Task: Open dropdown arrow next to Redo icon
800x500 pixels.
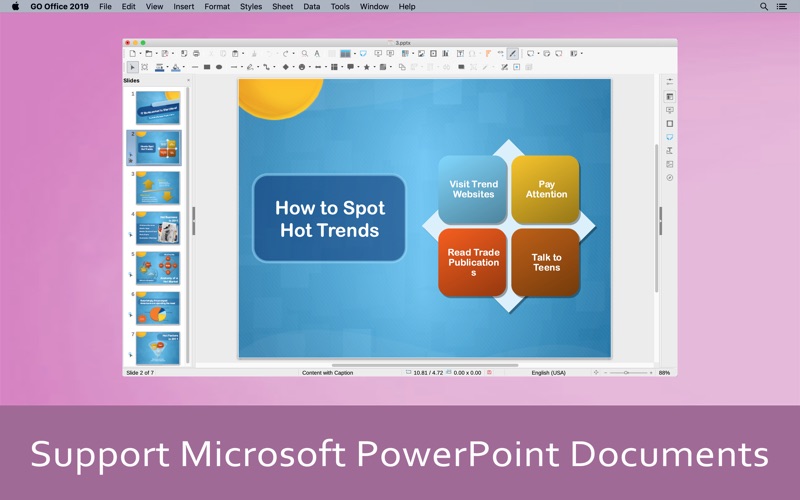Action: click(293, 54)
